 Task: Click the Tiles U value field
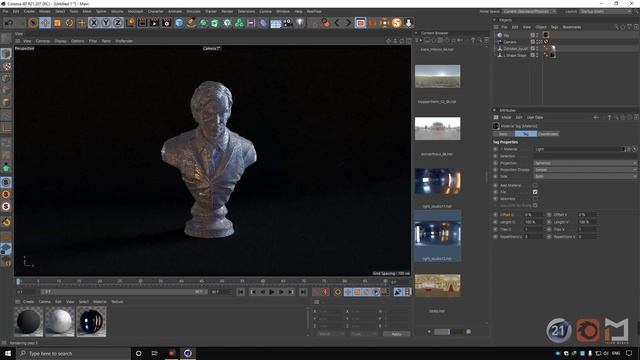tap(533, 229)
